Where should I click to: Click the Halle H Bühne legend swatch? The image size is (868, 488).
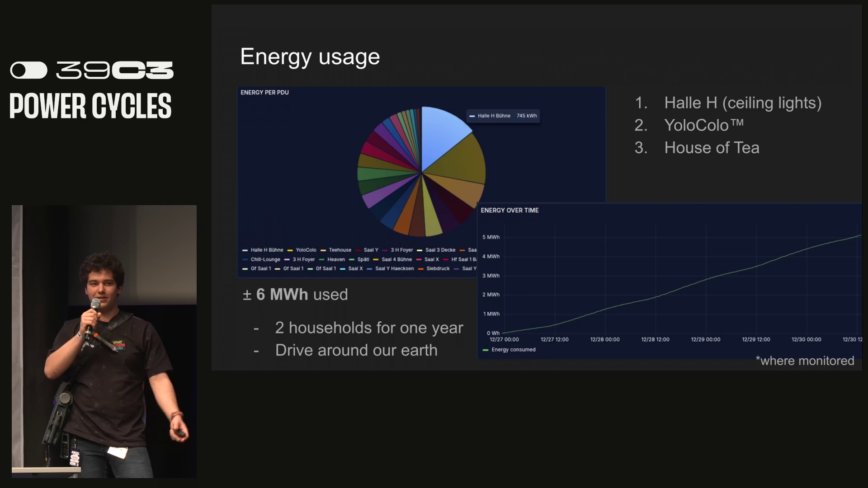(x=245, y=250)
